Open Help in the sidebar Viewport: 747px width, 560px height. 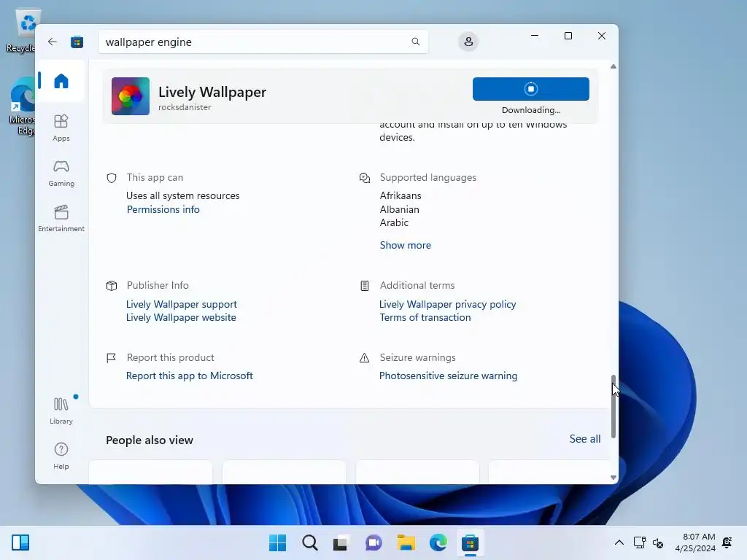61,456
